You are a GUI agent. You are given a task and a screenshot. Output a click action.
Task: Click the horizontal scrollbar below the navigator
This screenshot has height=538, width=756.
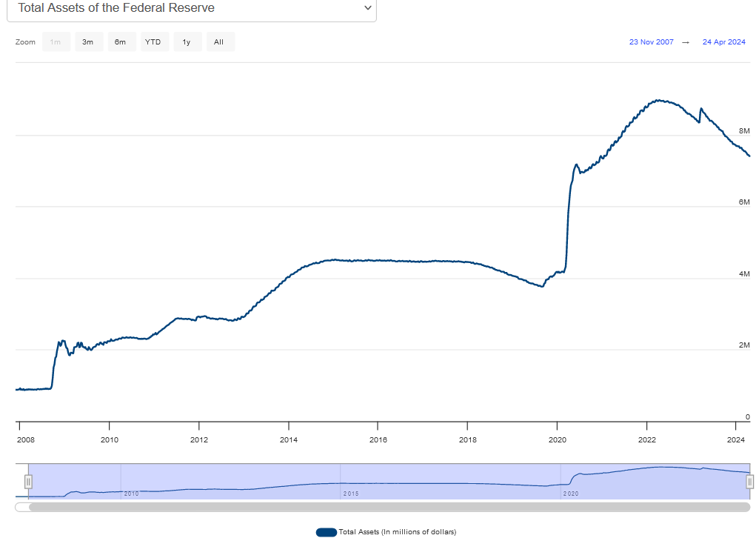point(385,508)
